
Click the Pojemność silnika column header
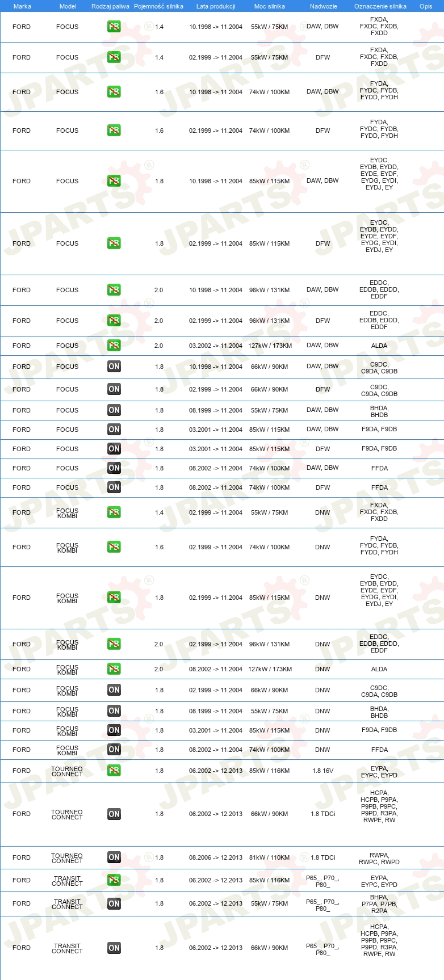(x=158, y=6)
